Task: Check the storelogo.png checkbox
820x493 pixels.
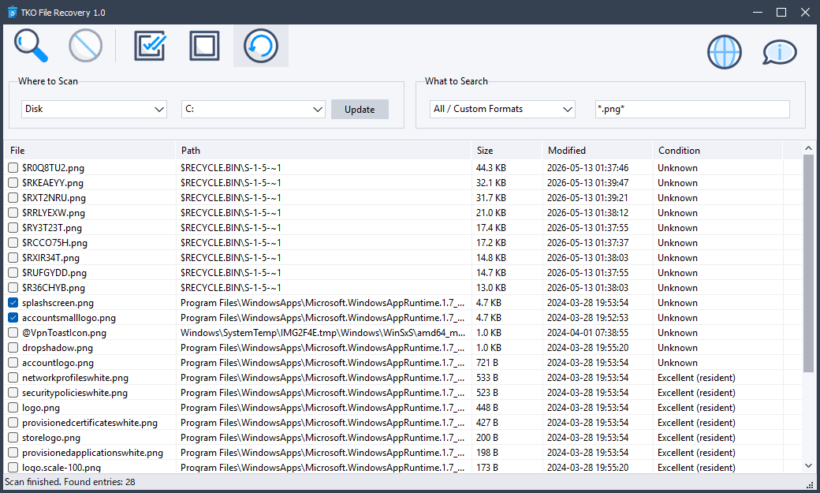Action: (13, 438)
